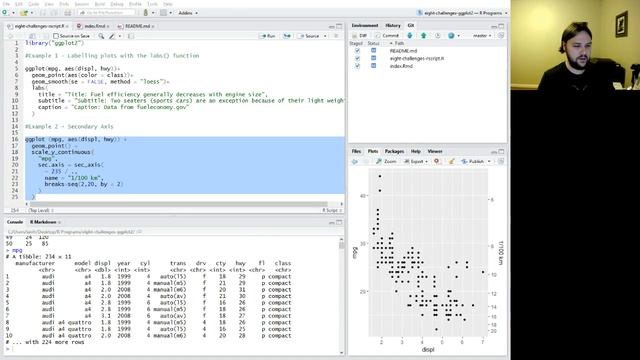Viewport: 640px width, 360px height.
Task: Expand the project menu at top right
Action: [x=462, y=13]
